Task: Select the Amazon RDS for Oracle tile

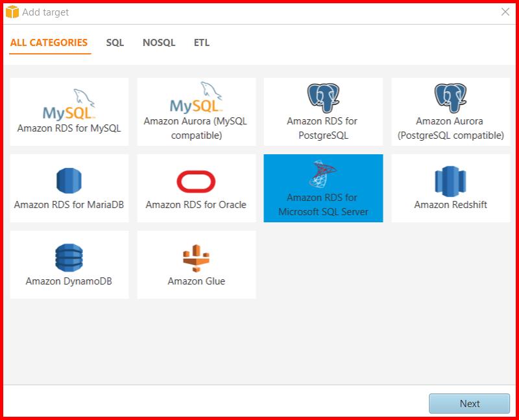Action: pyautogui.click(x=197, y=188)
